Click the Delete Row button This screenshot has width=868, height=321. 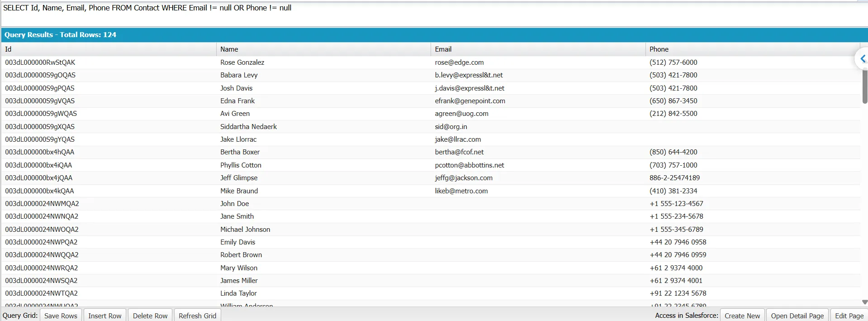tap(150, 316)
